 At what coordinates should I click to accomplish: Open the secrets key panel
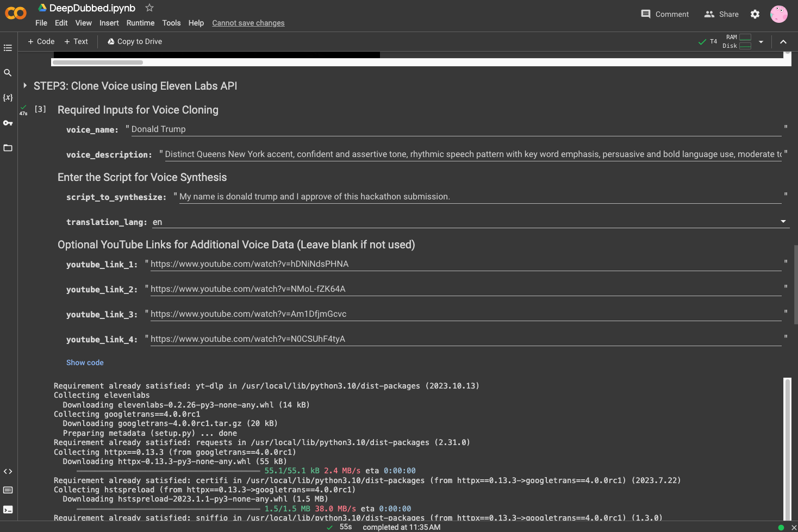8,123
